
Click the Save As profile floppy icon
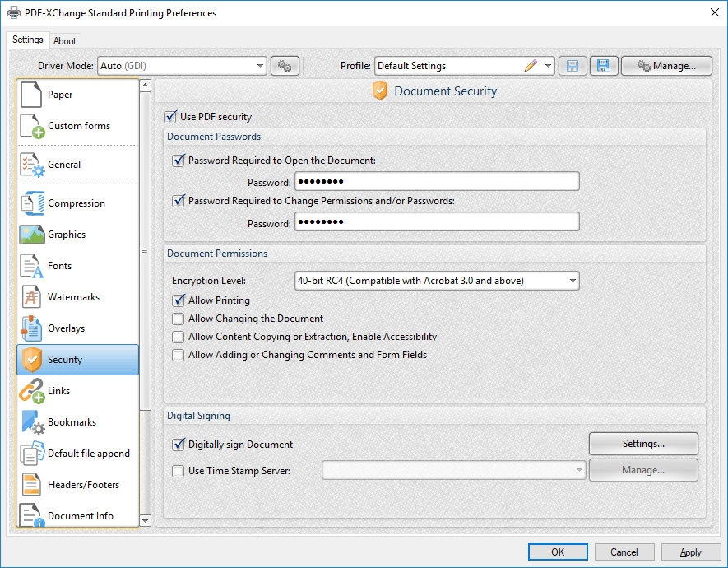coord(604,66)
